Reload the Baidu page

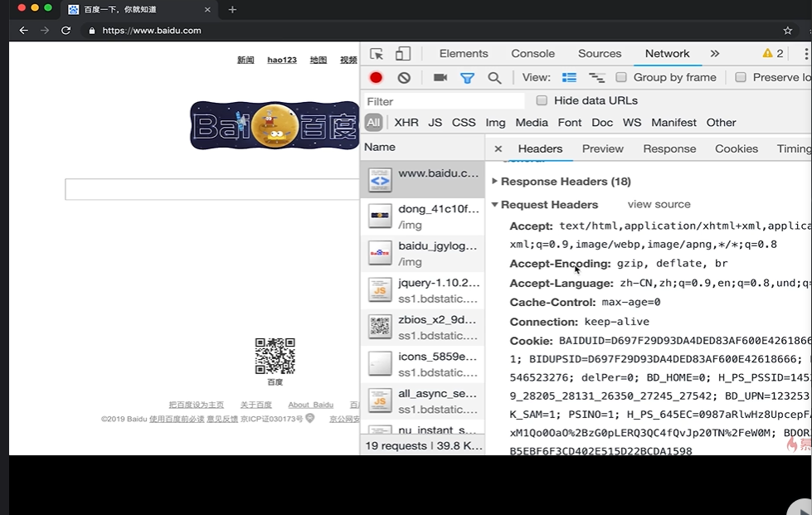tap(66, 31)
